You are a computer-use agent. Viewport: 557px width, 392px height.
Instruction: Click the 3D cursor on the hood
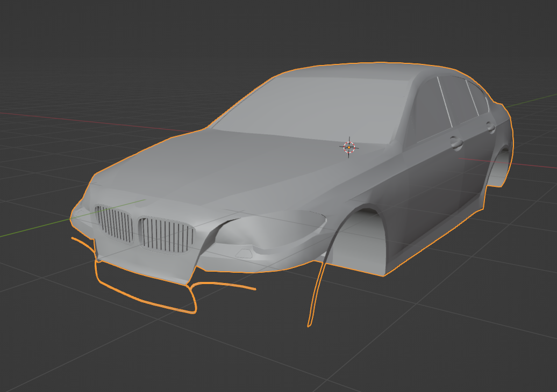[349, 147]
